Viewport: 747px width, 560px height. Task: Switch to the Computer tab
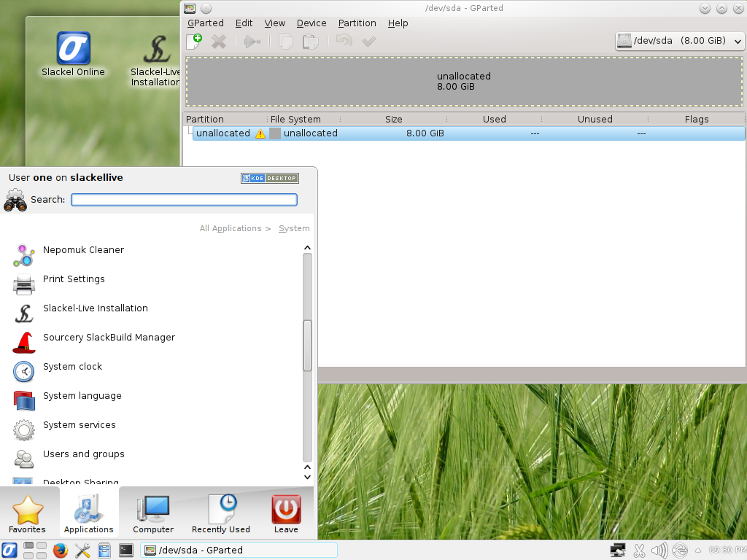pyautogui.click(x=153, y=514)
